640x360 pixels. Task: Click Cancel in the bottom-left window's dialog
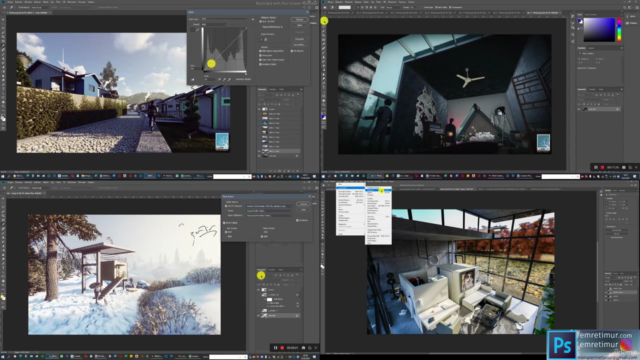coord(303,210)
